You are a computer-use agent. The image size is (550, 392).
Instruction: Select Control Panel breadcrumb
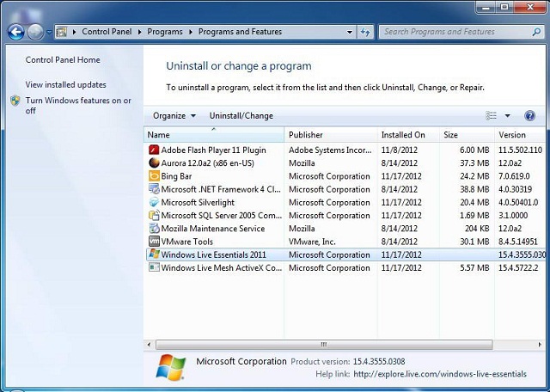[x=107, y=32]
